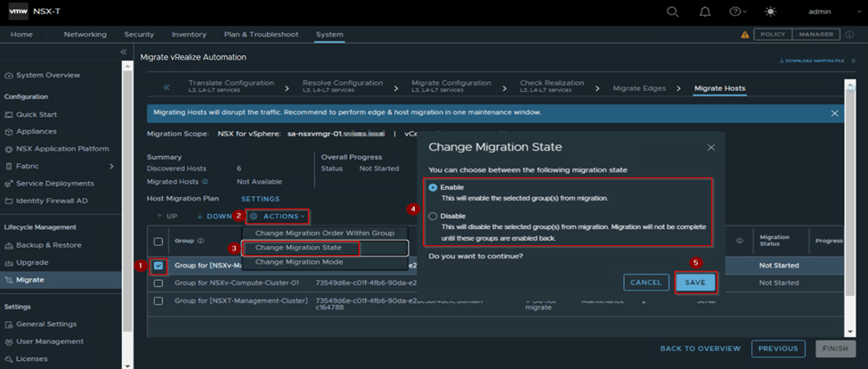Expand the Fabric sidebar submenu
The height and width of the screenshot is (369, 868).
pyautogui.click(x=111, y=166)
